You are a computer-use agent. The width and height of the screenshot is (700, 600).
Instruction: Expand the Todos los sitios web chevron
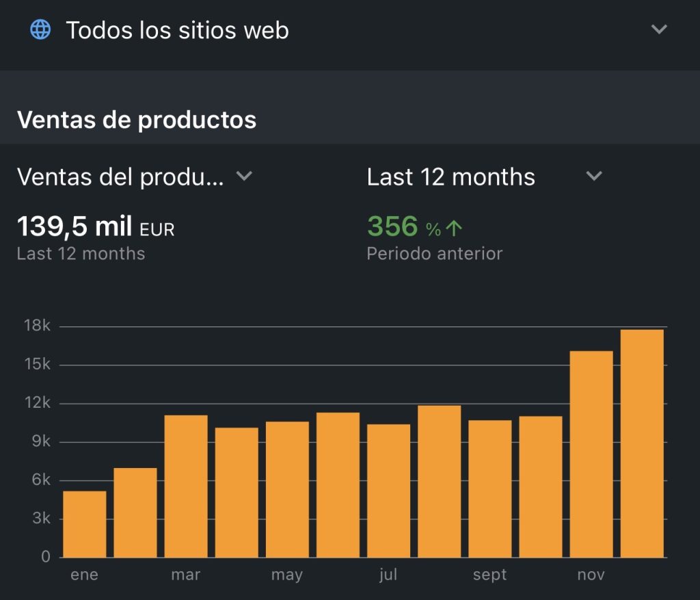pyautogui.click(x=659, y=29)
